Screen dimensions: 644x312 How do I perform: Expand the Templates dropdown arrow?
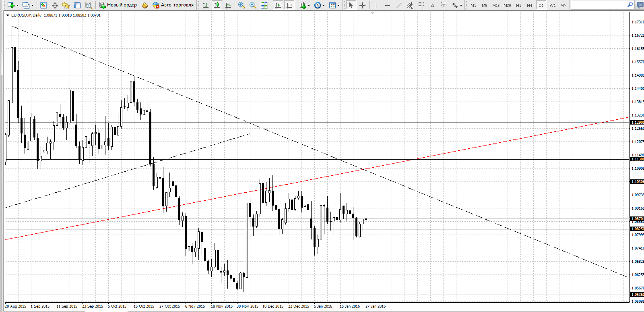(x=339, y=5)
